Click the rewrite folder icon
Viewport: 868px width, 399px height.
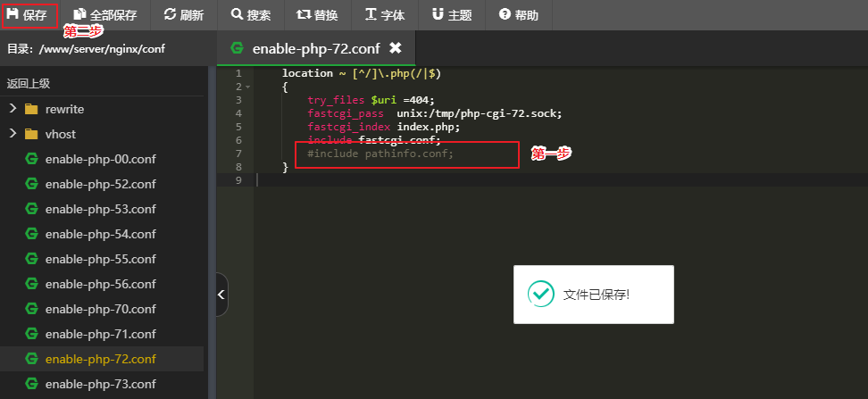pos(31,109)
